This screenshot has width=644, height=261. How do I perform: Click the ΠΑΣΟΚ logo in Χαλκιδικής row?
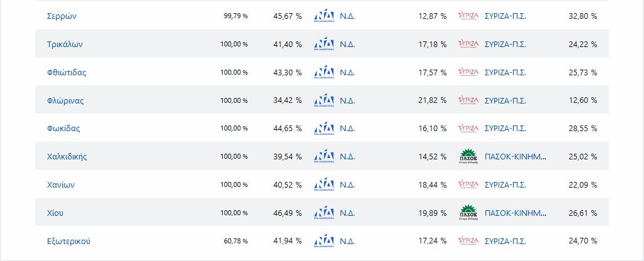click(x=468, y=156)
